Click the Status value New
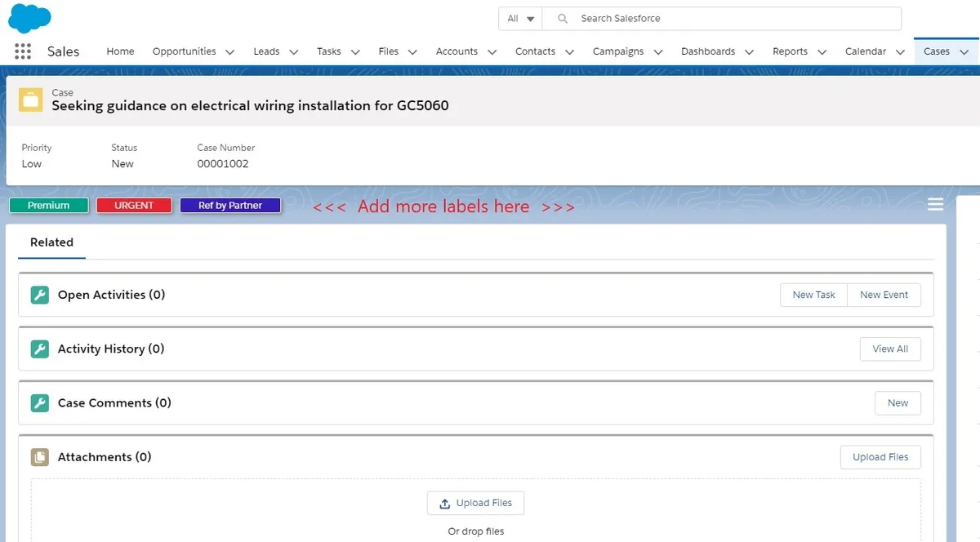The width and height of the screenshot is (980, 542). [x=122, y=163]
